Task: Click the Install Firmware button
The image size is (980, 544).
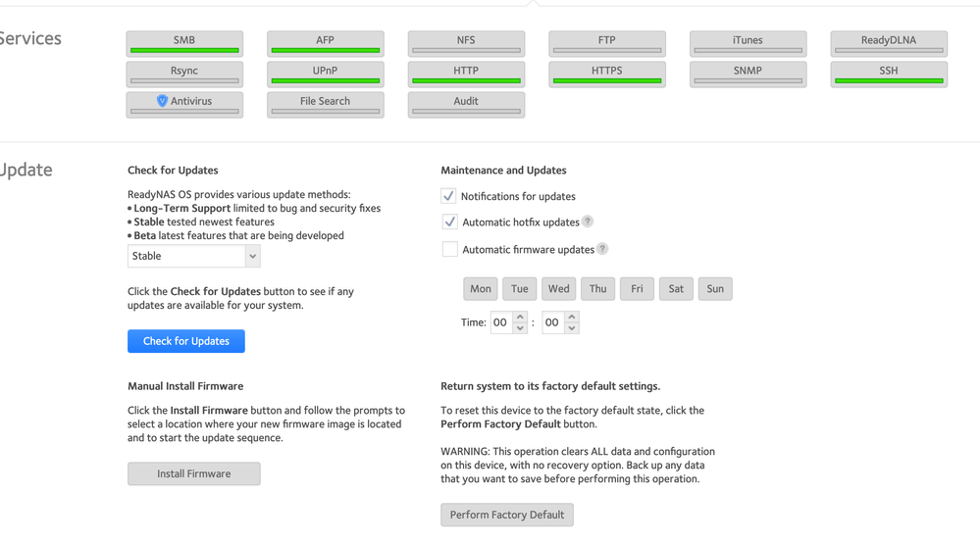Action: click(x=194, y=473)
